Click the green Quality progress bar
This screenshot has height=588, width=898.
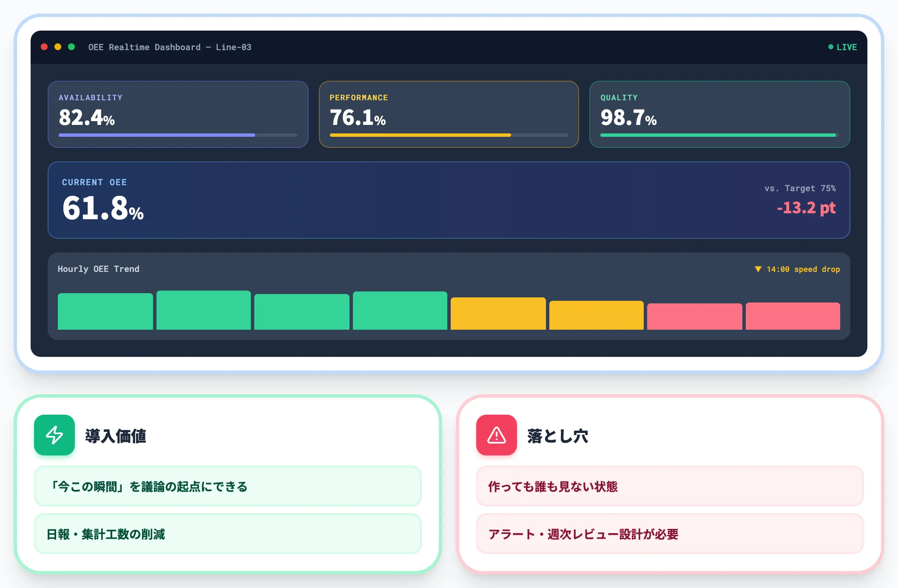coord(719,135)
